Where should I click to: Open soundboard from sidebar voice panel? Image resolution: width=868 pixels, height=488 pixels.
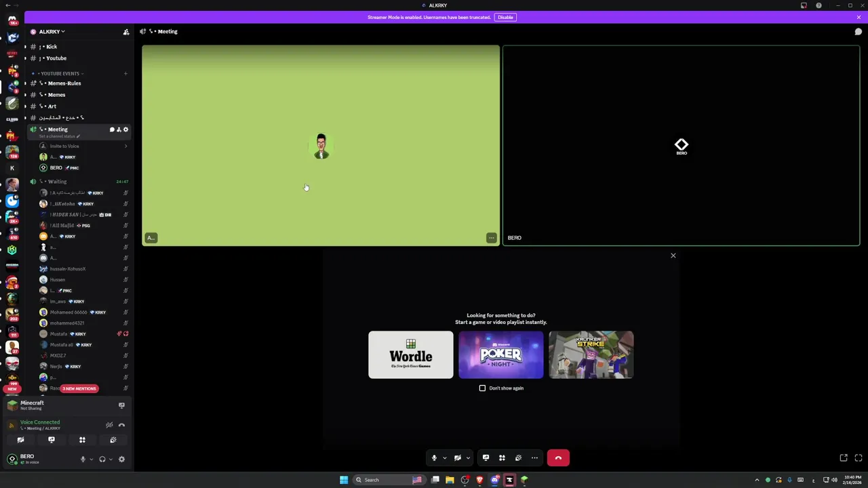[x=113, y=440]
